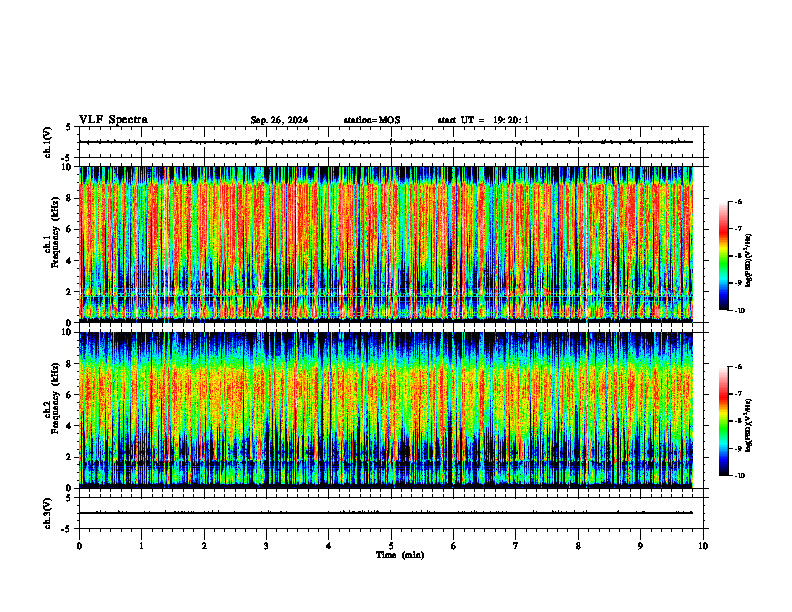This screenshot has width=792, height=612.
Task: Click the 'VLF Spectra' plot title
Action: [113, 120]
